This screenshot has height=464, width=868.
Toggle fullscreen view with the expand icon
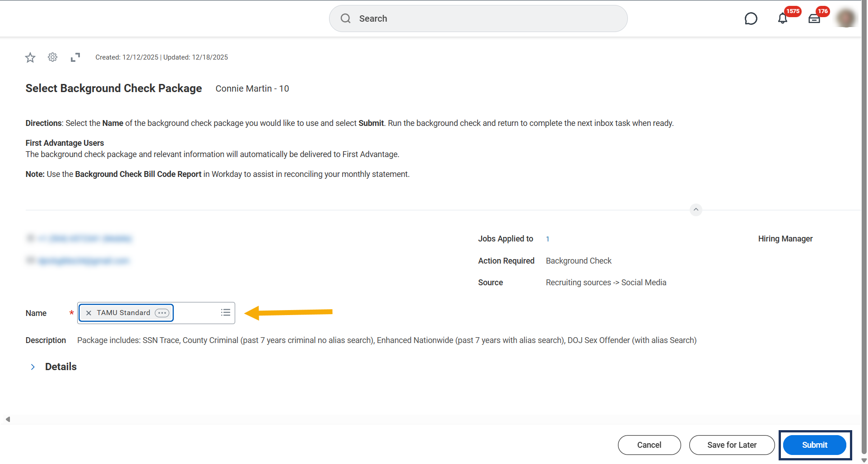click(75, 57)
